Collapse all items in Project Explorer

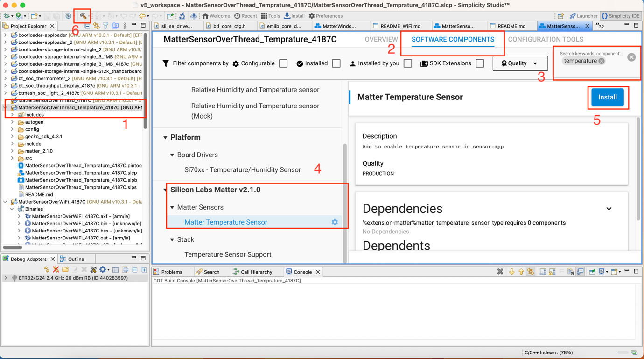coord(87,26)
